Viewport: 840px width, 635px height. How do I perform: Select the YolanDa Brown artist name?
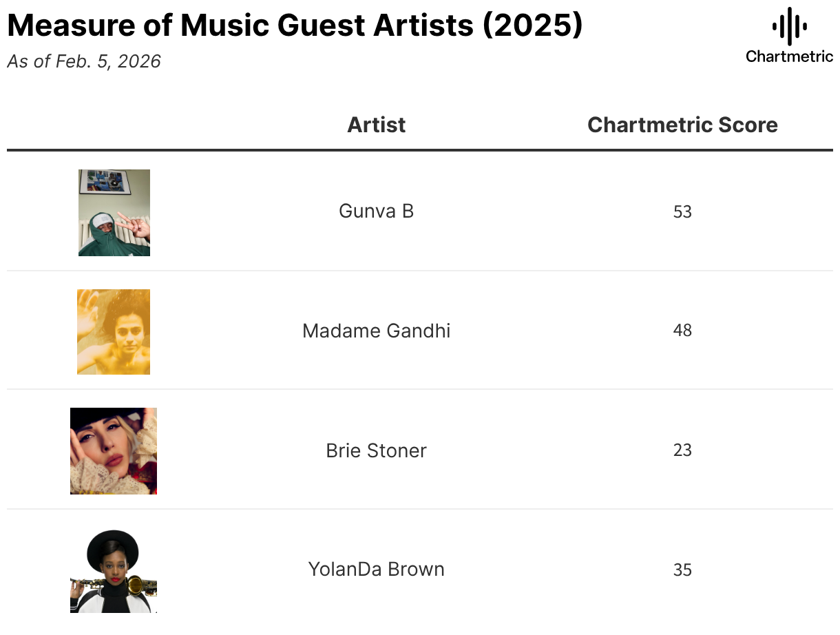point(376,570)
